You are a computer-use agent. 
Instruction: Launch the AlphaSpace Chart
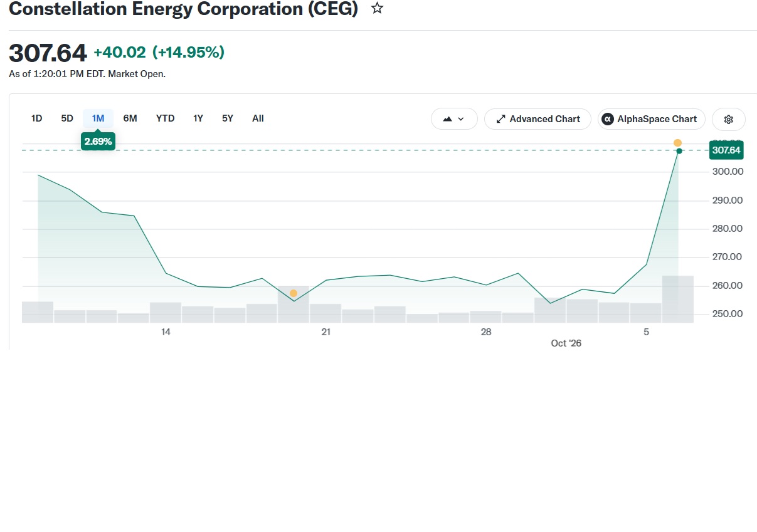651,119
